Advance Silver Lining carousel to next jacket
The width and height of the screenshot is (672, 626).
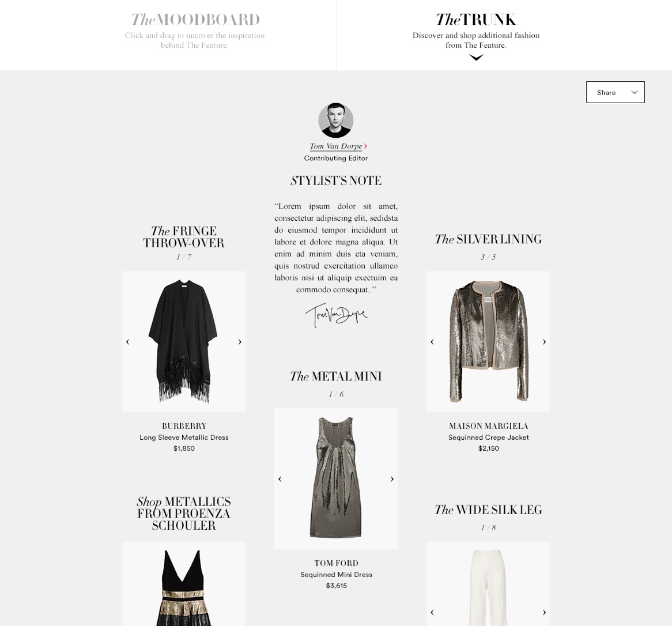pos(544,342)
